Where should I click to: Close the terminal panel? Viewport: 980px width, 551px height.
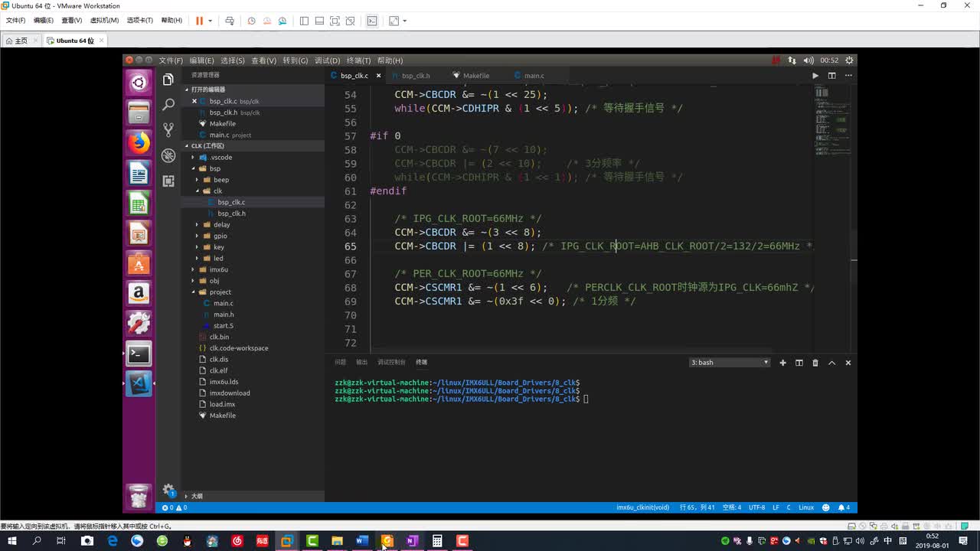(848, 363)
